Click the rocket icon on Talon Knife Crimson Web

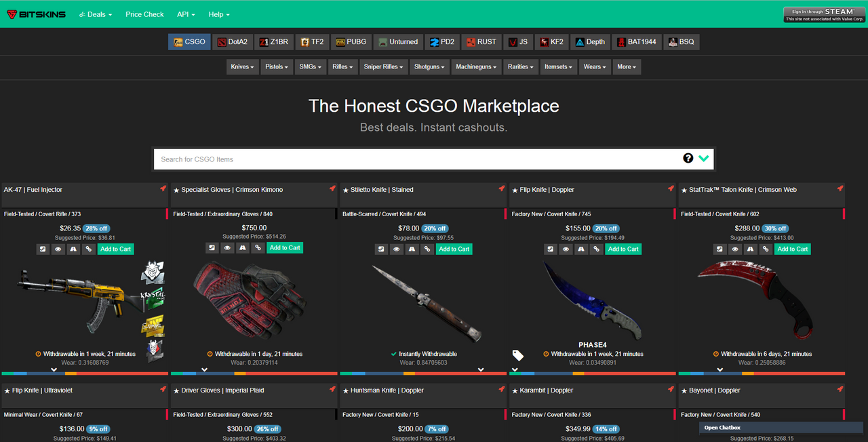(x=840, y=188)
